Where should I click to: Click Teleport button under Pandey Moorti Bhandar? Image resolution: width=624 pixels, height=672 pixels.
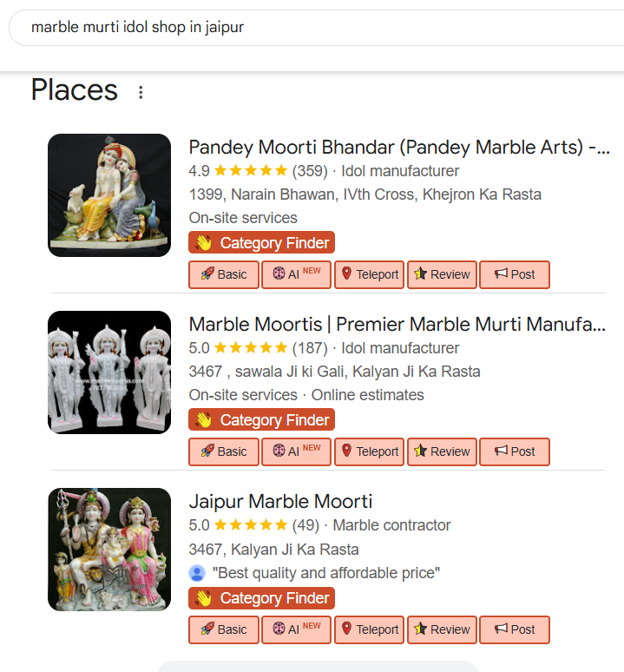(369, 274)
